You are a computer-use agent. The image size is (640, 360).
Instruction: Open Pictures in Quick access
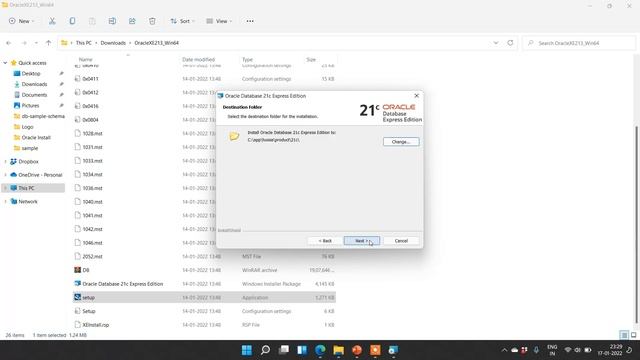[30, 105]
